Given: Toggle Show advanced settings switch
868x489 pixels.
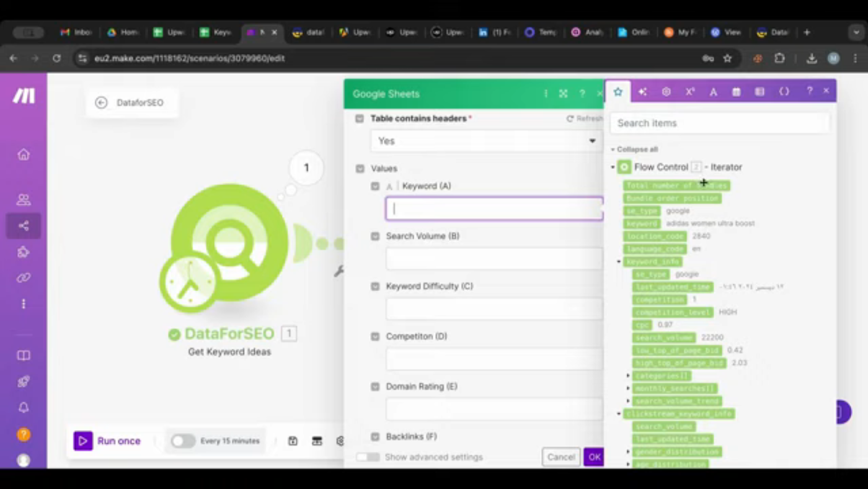Looking at the screenshot, I should tap(368, 457).
